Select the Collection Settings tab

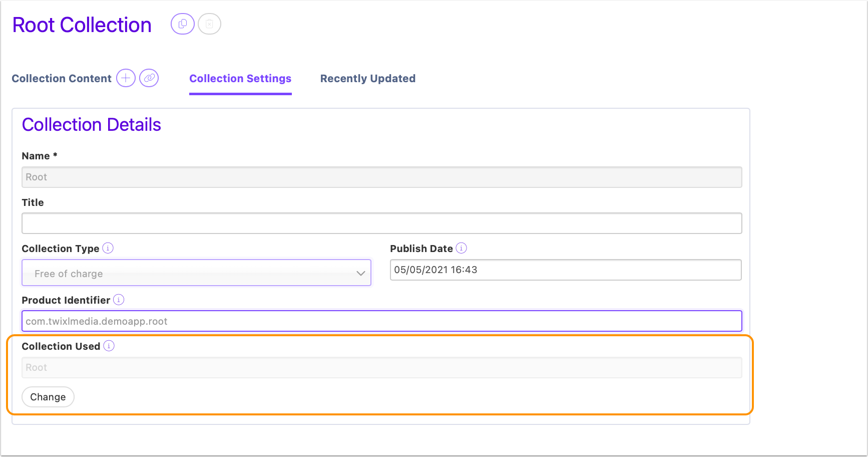pyautogui.click(x=240, y=79)
